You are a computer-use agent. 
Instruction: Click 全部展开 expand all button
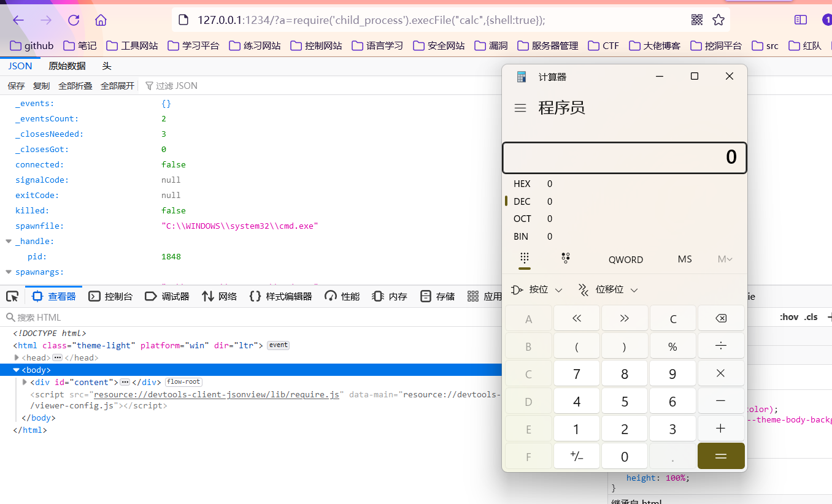click(117, 86)
